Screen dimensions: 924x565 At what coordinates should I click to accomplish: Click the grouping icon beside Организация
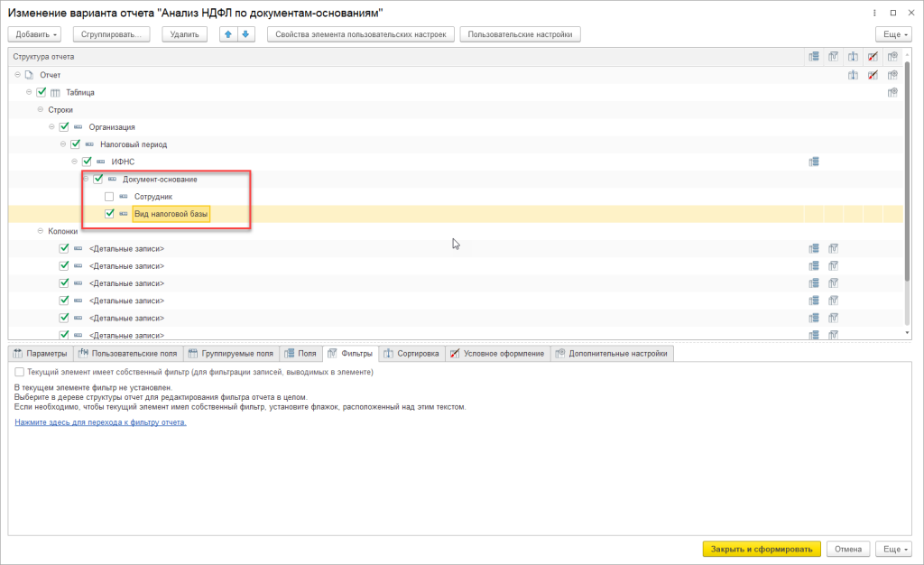(x=78, y=126)
